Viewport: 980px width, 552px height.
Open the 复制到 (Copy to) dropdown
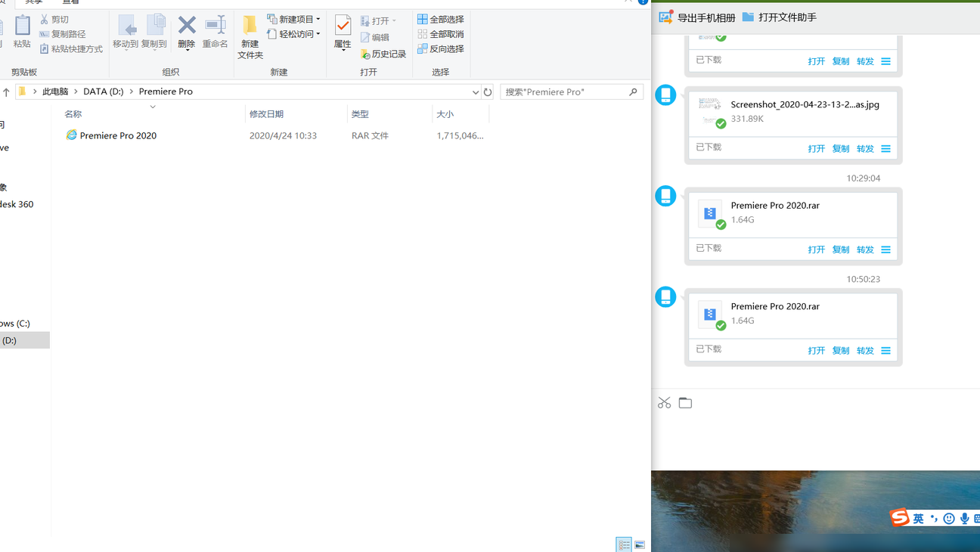[154, 50]
